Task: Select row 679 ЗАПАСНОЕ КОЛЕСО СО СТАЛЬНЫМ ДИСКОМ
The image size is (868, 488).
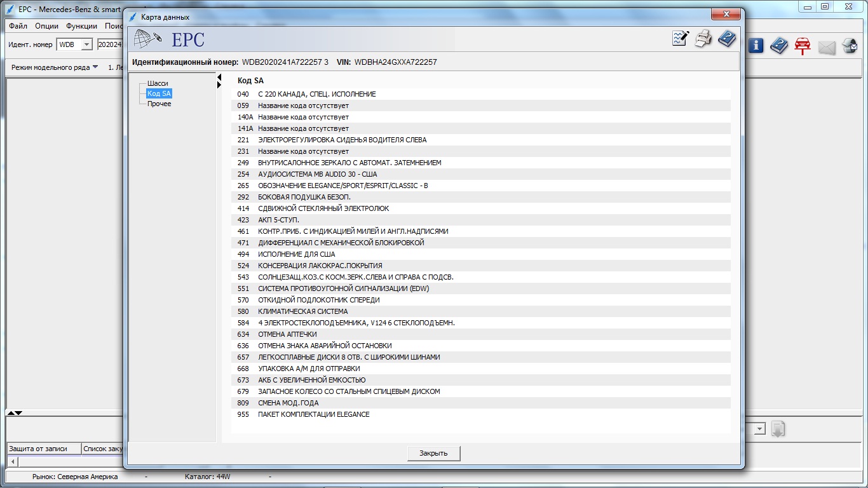Action: [481, 391]
